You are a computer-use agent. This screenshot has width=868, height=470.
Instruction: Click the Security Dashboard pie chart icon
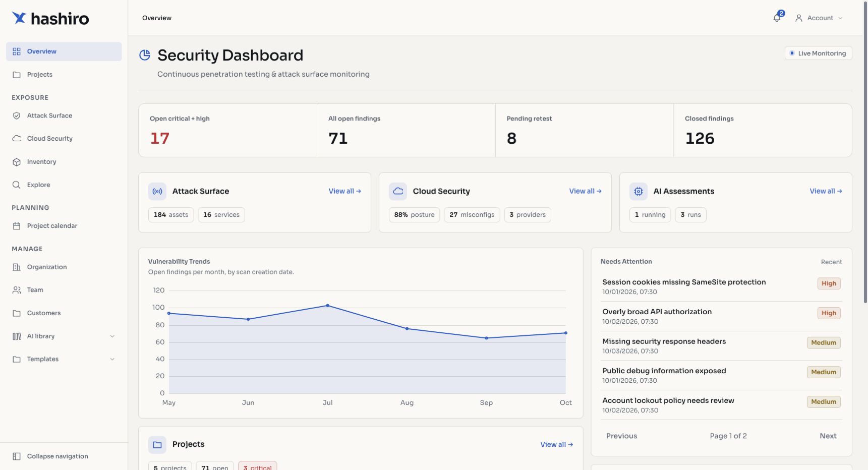(x=145, y=55)
